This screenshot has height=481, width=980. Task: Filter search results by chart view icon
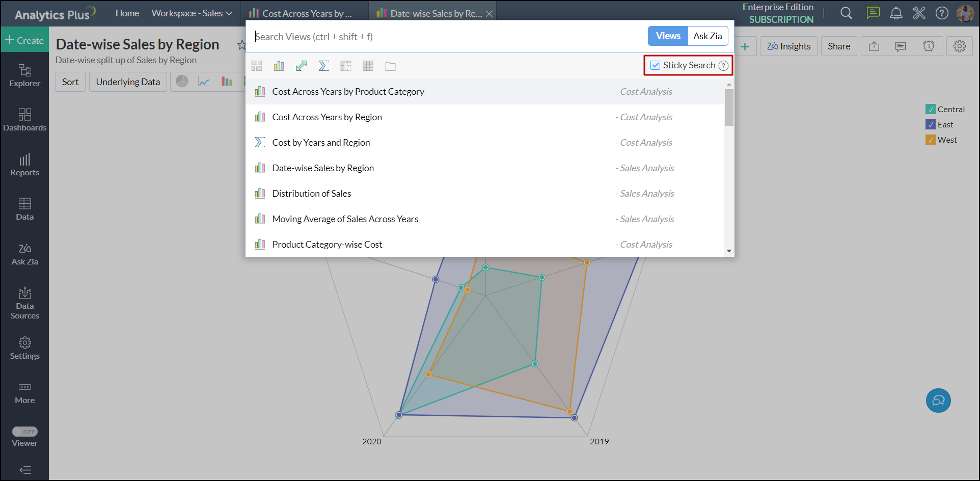279,66
